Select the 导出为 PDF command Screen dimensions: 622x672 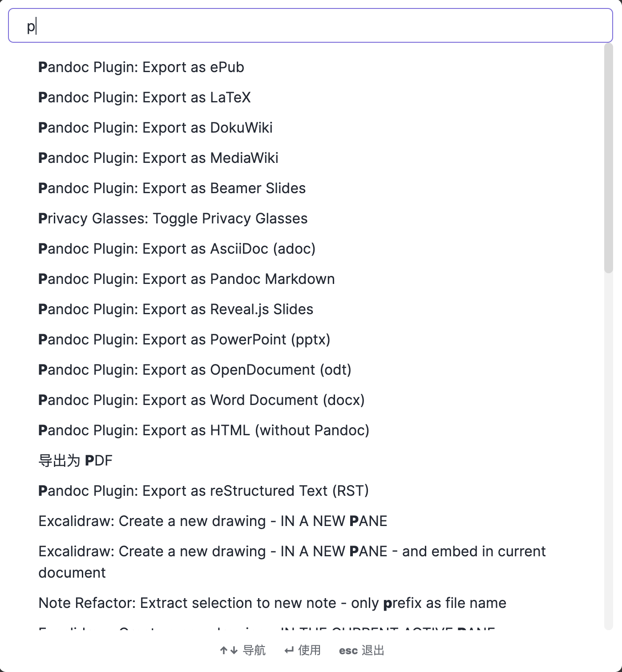(76, 461)
